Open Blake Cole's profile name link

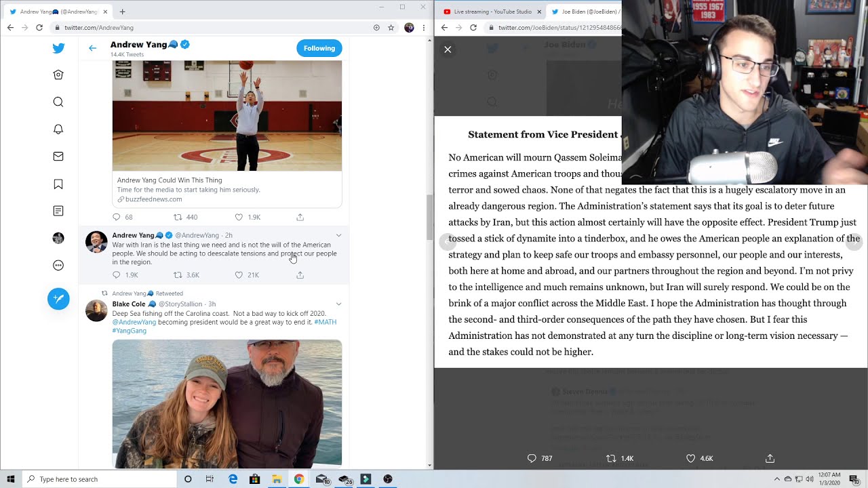(x=129, y=304)
